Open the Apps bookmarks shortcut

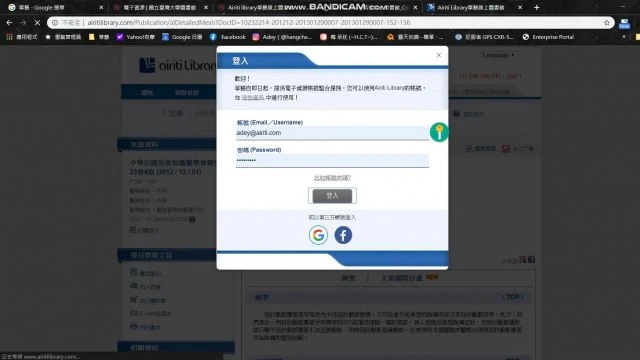[x=22, y=37]
